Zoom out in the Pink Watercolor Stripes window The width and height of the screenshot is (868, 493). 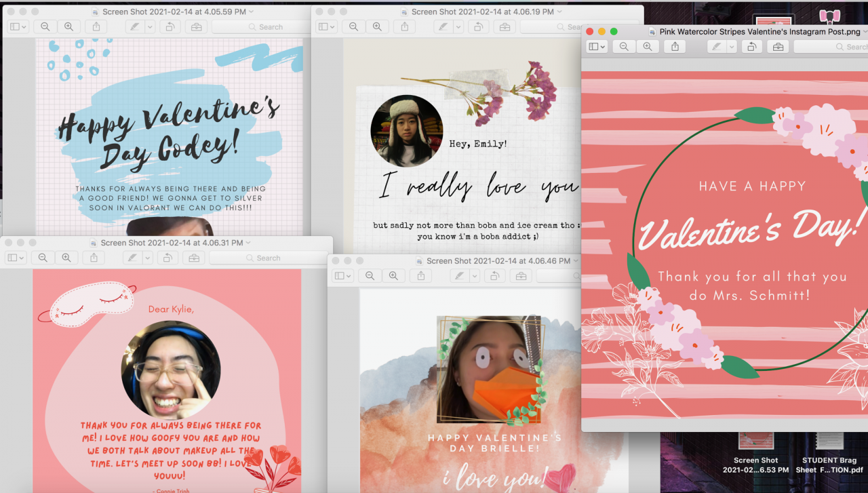tap(624, 47)
